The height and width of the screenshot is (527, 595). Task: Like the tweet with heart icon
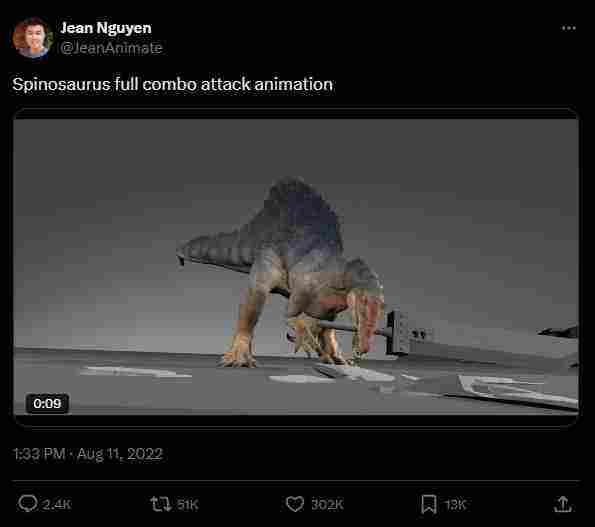pos(295,504)
